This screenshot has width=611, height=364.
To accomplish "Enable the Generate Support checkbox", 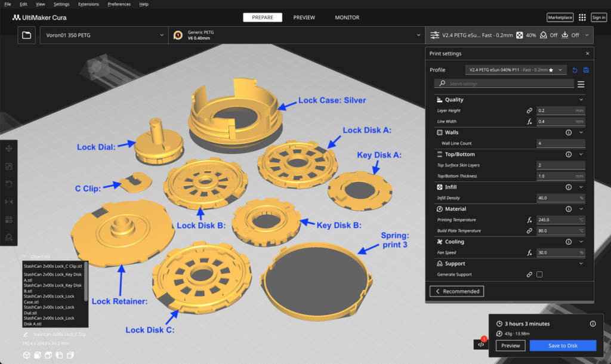I will pyautogui.click(x=539, y=274).
